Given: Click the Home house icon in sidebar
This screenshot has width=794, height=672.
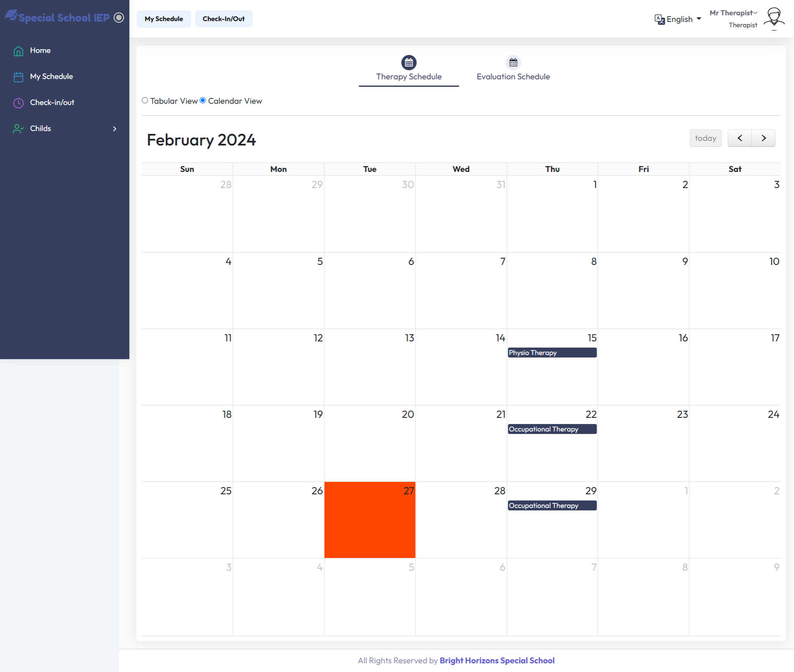Looking at the screenshot, I should pos(18,51).
